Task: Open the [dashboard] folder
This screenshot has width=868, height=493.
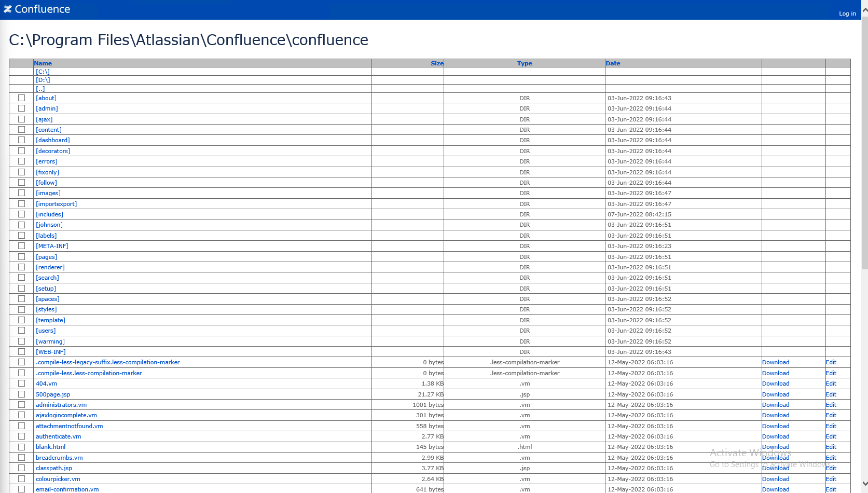Action: coord(52,140)
